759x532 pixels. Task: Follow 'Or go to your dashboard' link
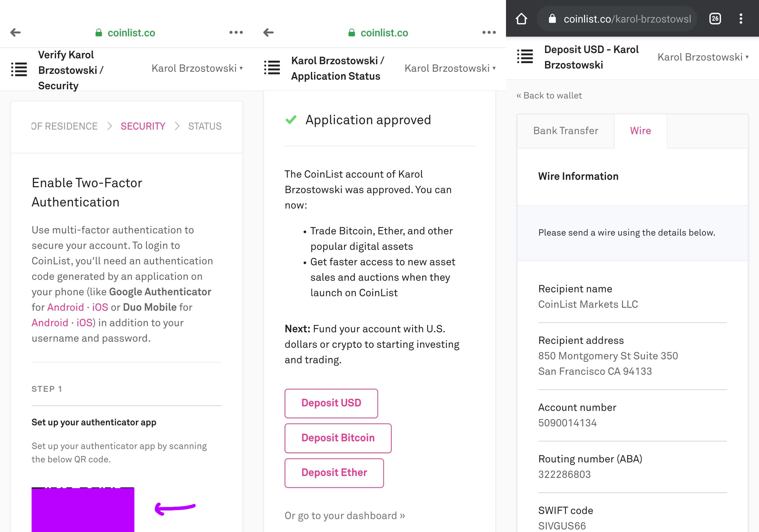(x=345, y=515)
